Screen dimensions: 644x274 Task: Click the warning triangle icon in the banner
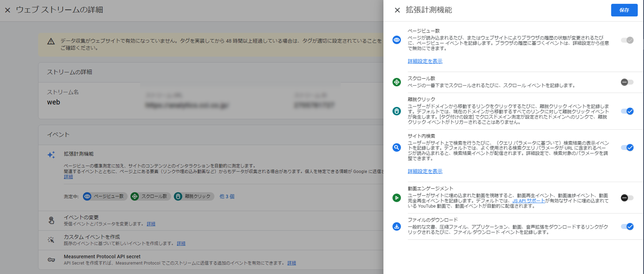[51, 41]
